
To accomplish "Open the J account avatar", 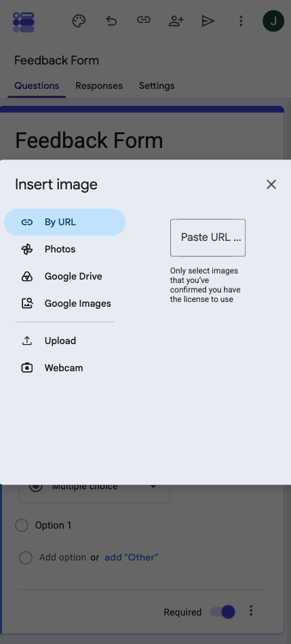I will 273,21.
